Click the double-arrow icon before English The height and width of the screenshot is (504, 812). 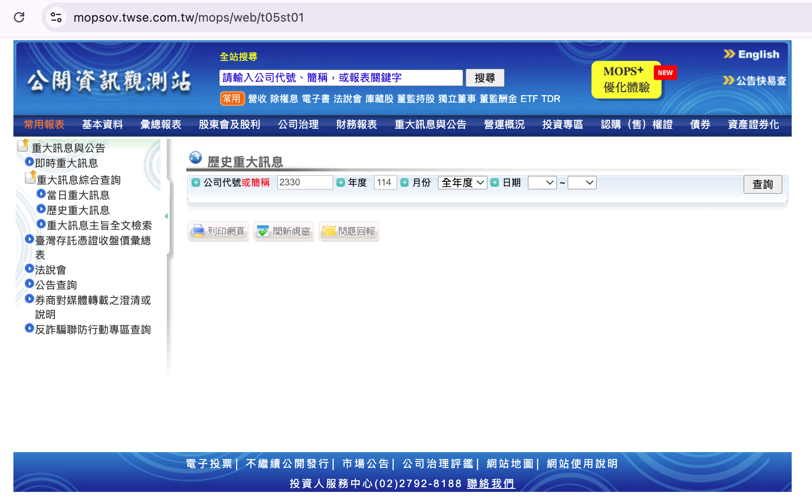729,54
